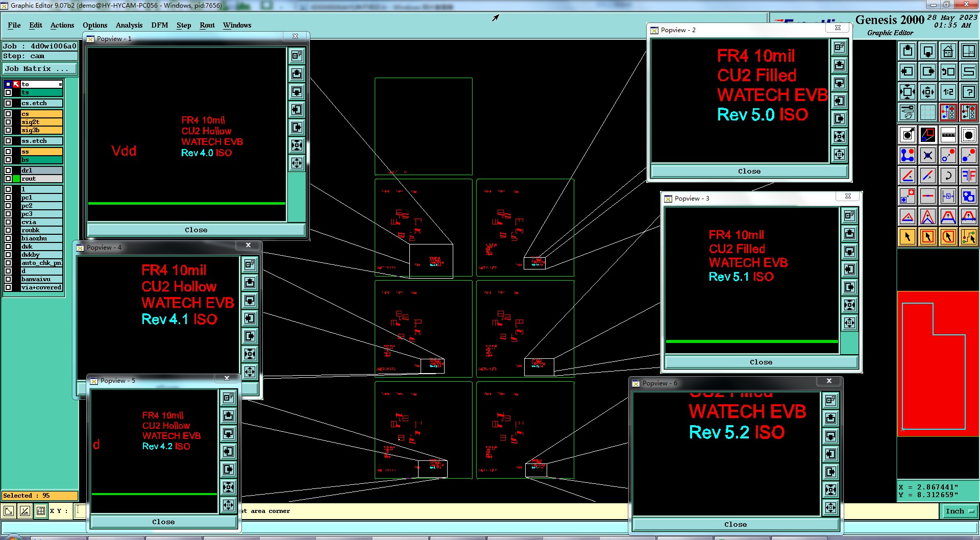The image size is (980, 540).
Task: Click green color swatch beside rout layer
Action: (16, 179)
